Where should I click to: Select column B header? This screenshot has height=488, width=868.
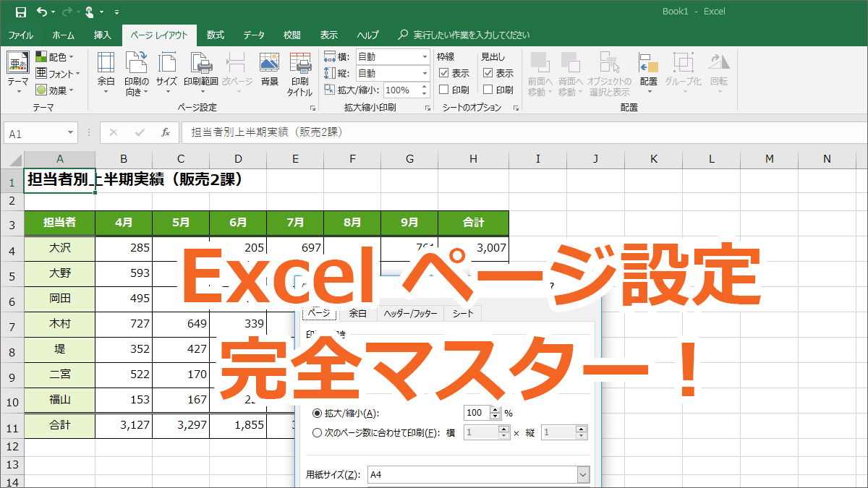point(124,159)
